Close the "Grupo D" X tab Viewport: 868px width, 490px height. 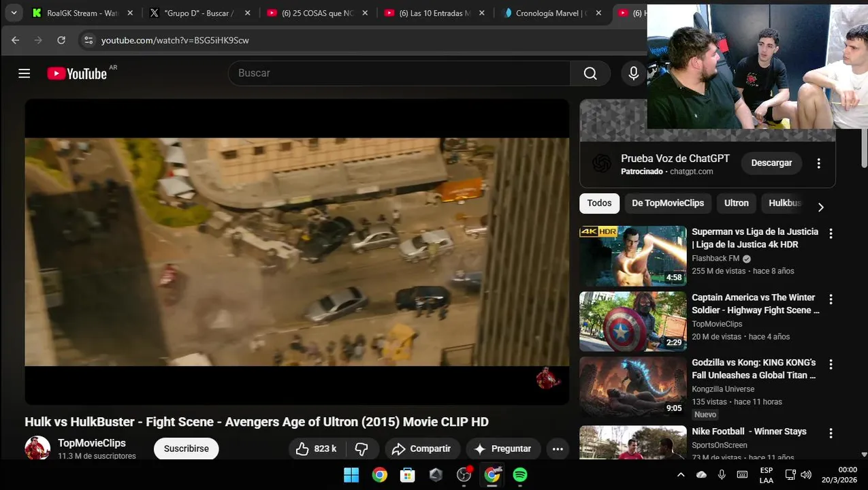[247, 13]
